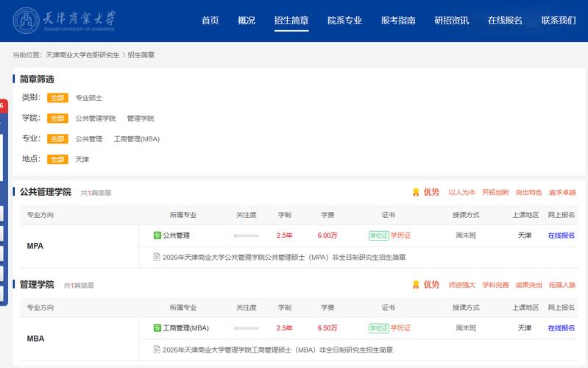Open 2026年工商管理硕士(MBA)招生简章 link

[278, 350]
